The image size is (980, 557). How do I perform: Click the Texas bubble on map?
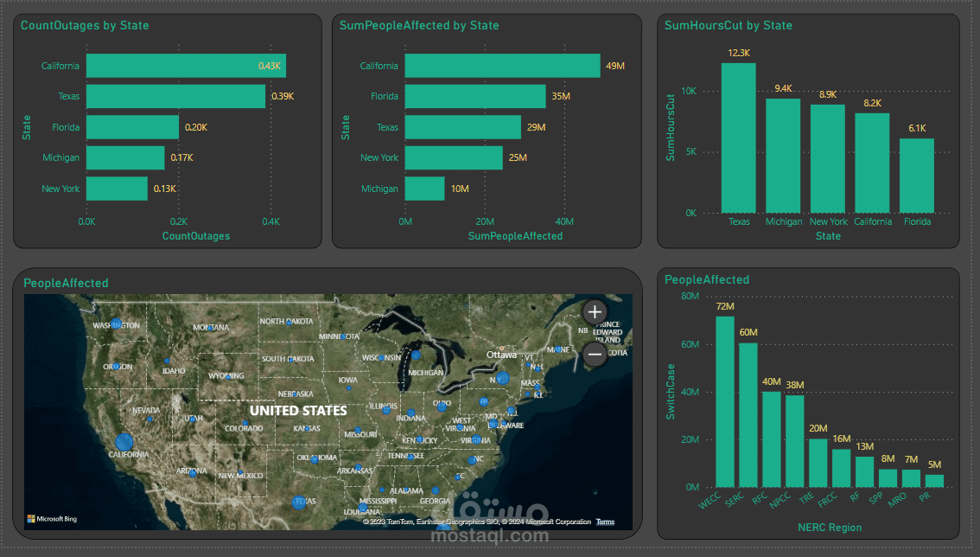299,502
